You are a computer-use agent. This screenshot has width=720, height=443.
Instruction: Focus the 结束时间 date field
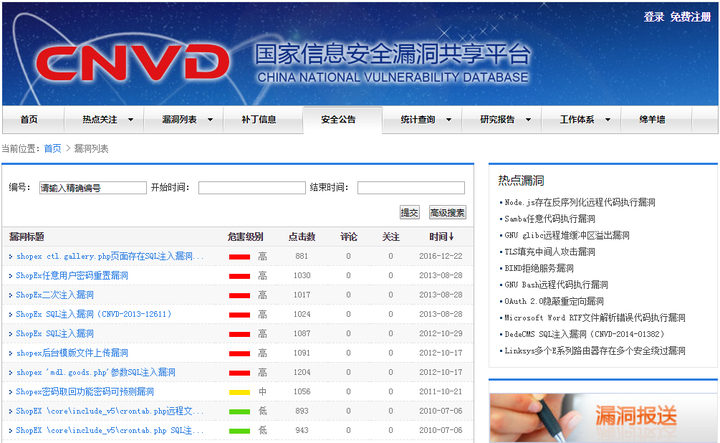[411, 188]
